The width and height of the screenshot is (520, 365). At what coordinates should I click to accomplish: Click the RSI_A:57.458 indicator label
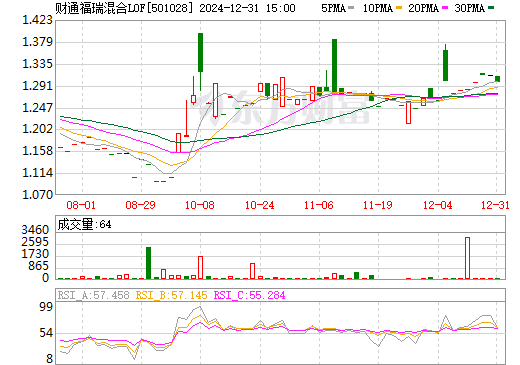click(93, 295)
